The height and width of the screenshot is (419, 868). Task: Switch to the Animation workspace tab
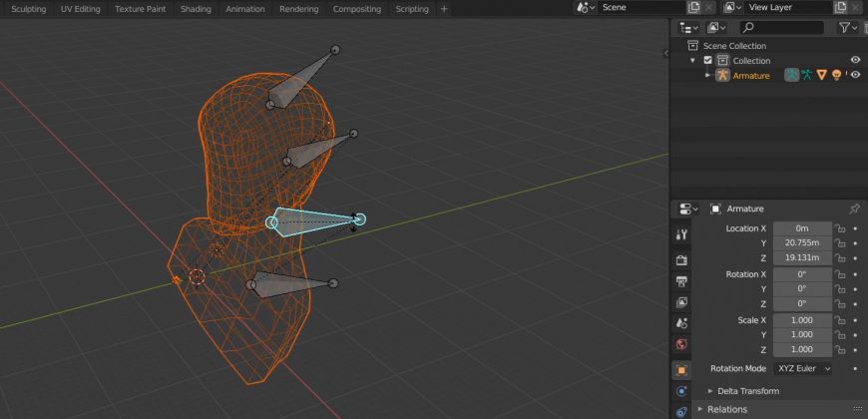pyautogui.click(x=245, y=9)
